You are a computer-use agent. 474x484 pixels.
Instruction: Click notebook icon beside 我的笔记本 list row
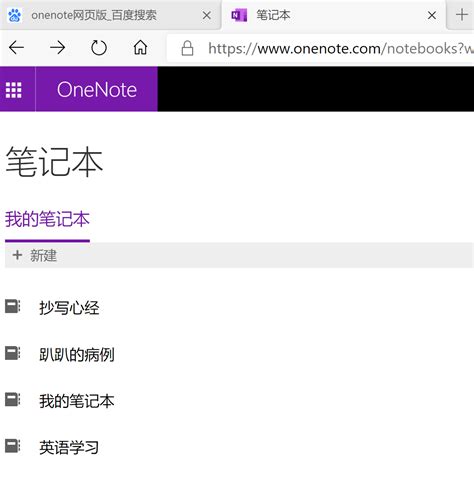13,400
